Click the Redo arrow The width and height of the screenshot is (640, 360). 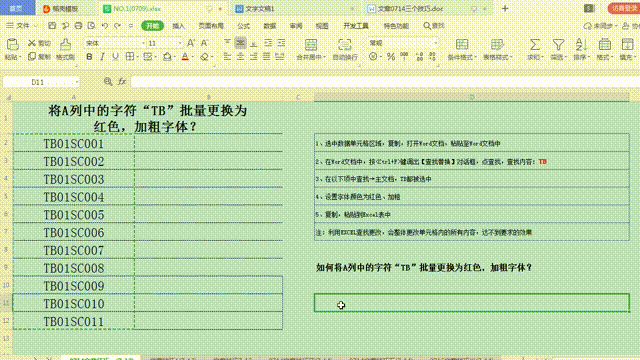click(118, 26)
